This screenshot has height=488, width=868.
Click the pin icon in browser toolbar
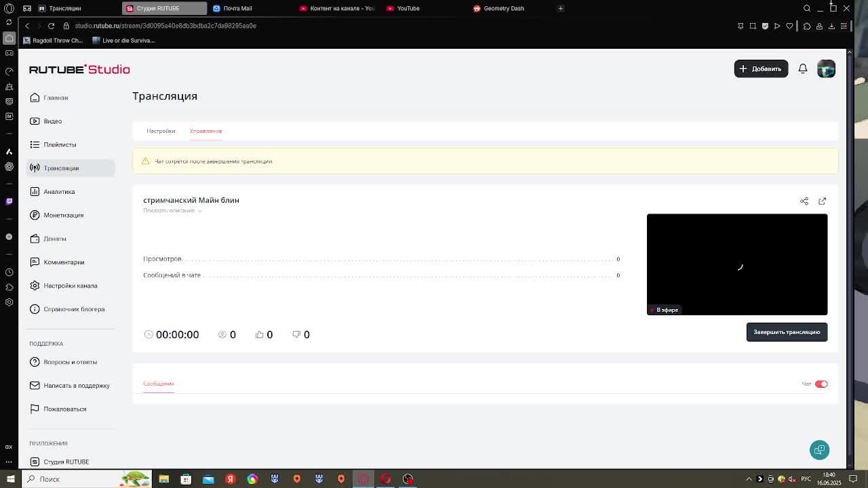(741, 26)
